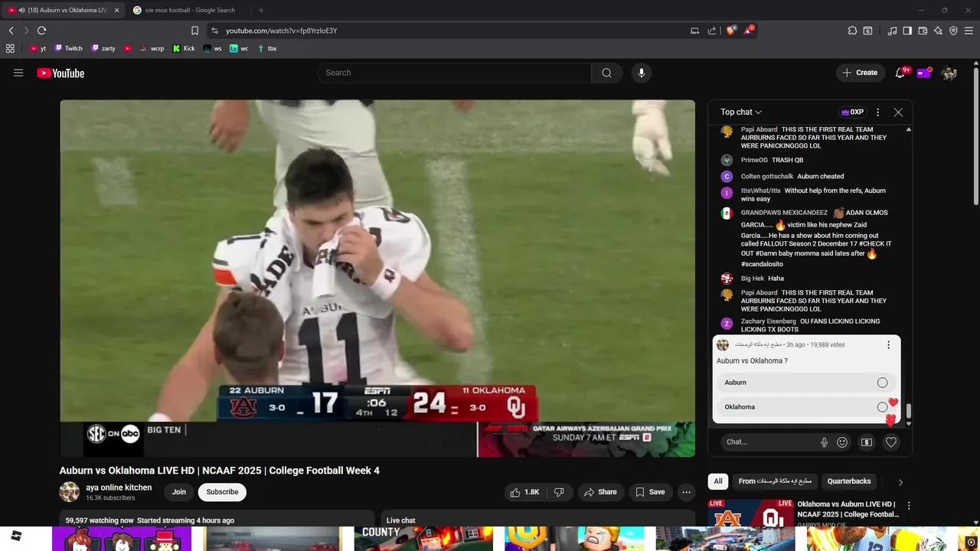Open live chat options three-dot menu

[877, 112]
